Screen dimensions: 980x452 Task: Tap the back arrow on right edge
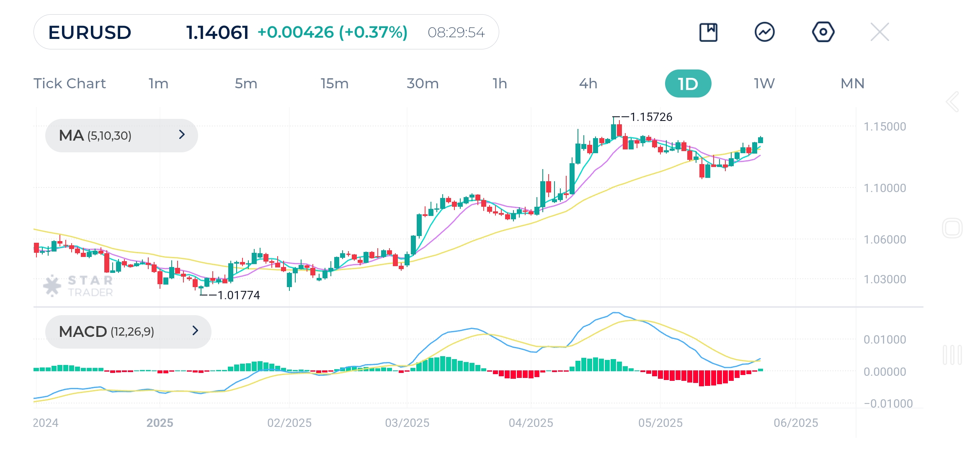click(x=952, y=102)
